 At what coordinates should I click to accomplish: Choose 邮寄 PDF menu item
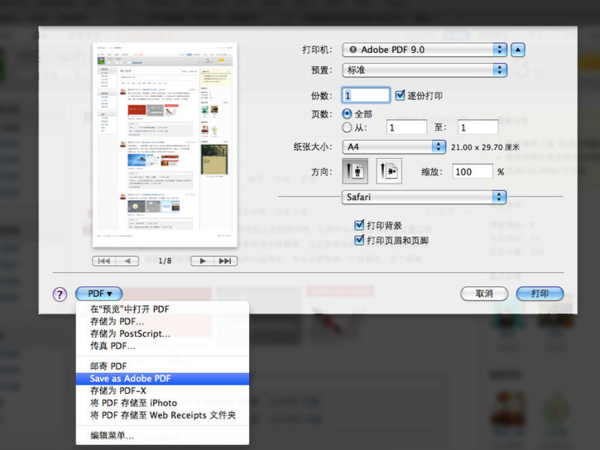click(162, 366)
